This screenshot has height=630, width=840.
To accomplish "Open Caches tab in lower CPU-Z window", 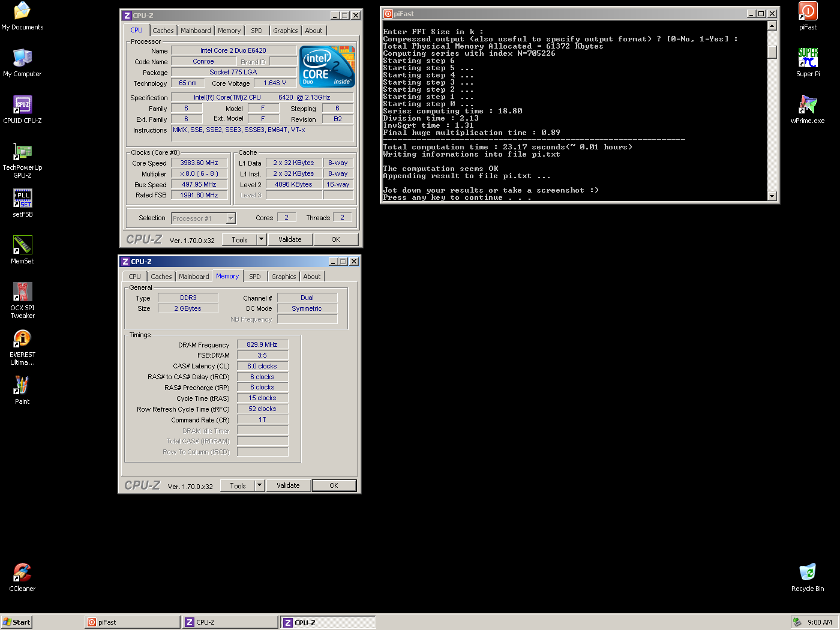I will 161,277.
